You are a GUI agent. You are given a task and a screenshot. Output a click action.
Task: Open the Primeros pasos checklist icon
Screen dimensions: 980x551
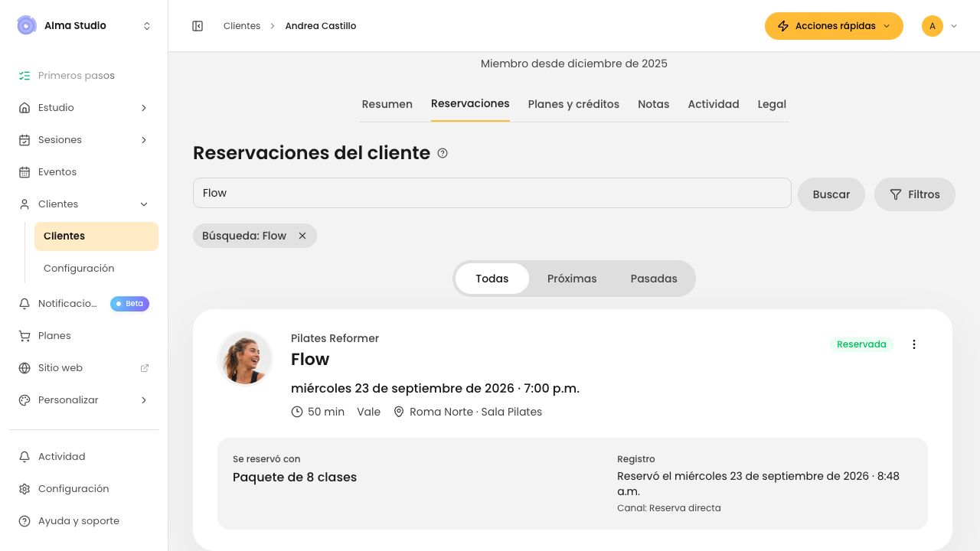tap(24, 76)
